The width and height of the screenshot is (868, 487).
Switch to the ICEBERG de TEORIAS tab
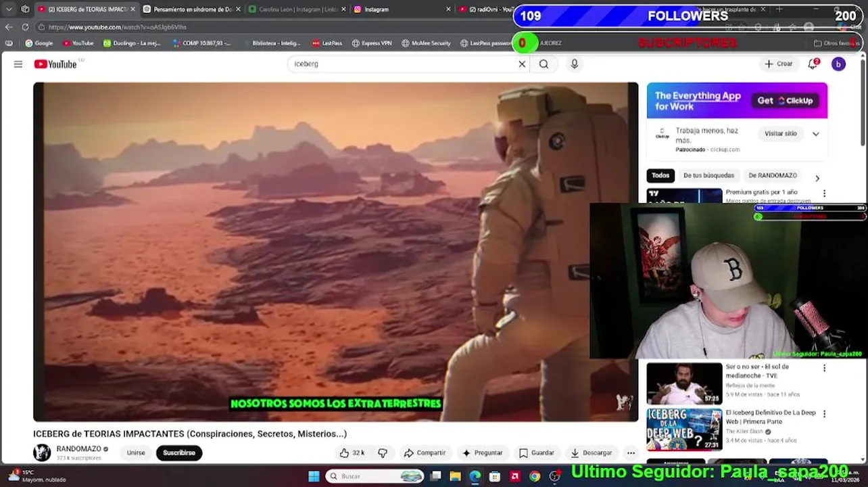coord(87,9)
